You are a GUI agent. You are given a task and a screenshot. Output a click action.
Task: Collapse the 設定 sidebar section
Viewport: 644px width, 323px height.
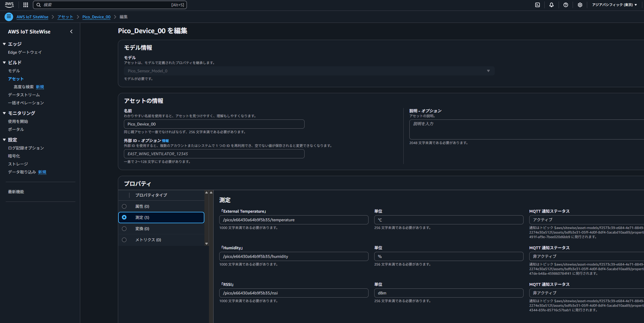click(x=4, y=140)
